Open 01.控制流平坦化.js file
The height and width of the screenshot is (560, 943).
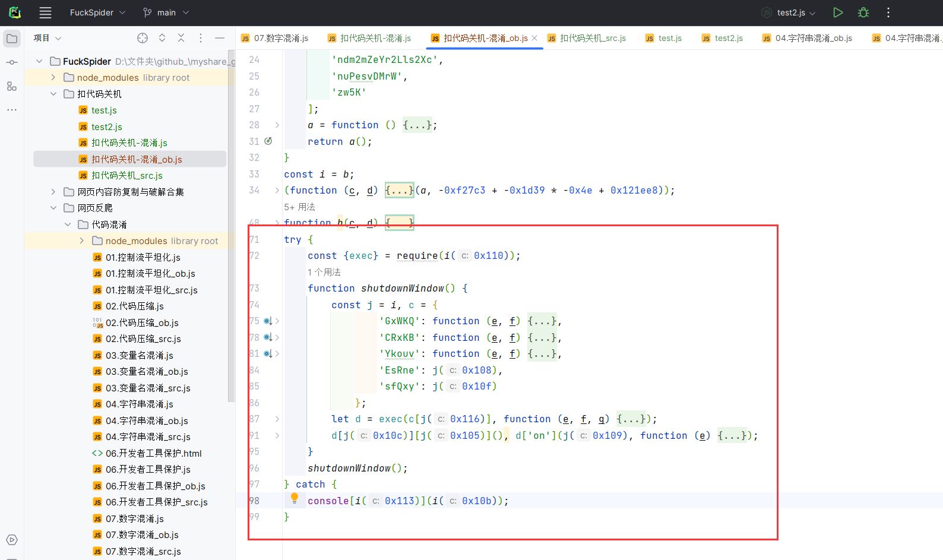pyautogui.click(x=143, y=257)
